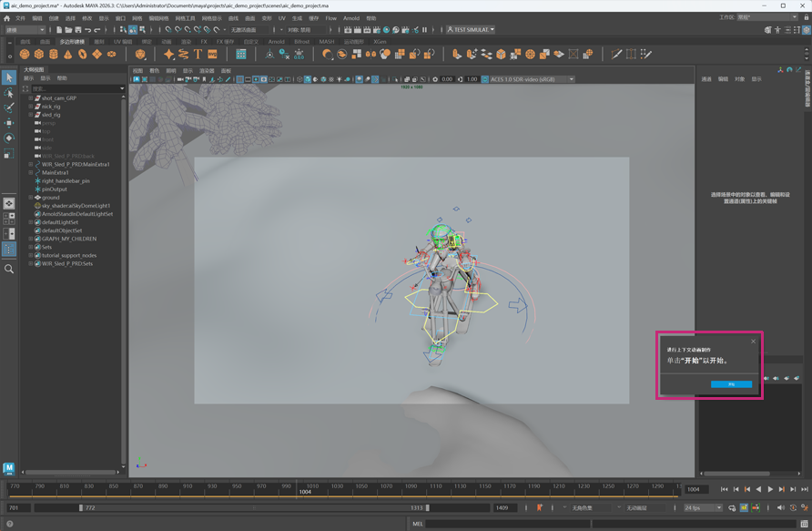Create a polygon sphere from the shelf
812x531 pixels.
coord(25,55)
